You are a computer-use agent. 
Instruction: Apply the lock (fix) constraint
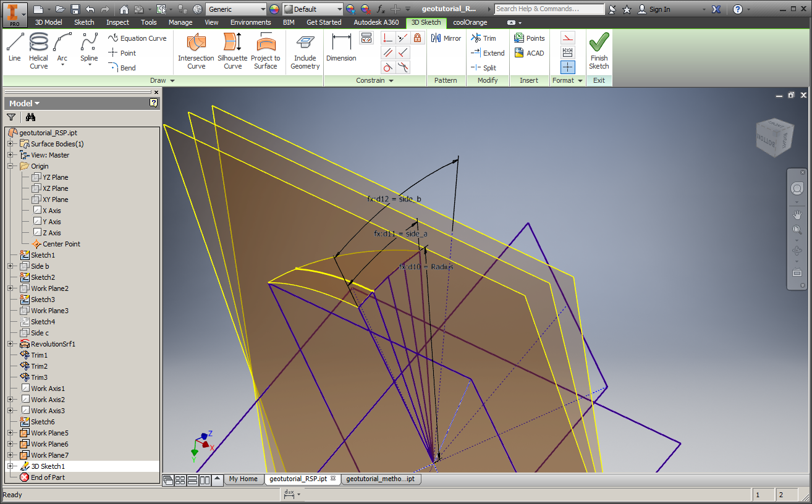(x=418, y=38)
